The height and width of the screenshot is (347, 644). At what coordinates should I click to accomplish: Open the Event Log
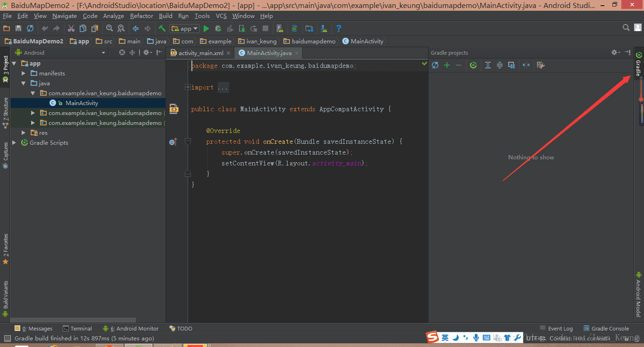point(556,329)
